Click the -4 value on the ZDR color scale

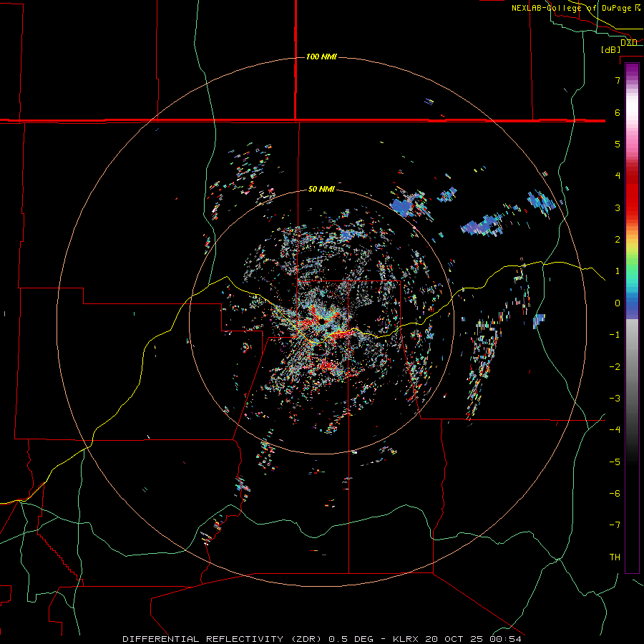coord(615,429)
